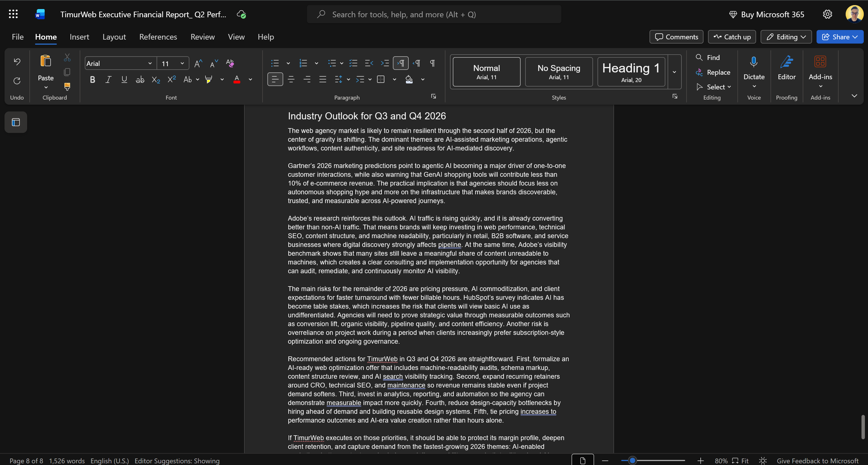This screenshot has height=465, width=868.
Task: Open the Find tool
Action: pyautogui.click(x=708, y=58)
